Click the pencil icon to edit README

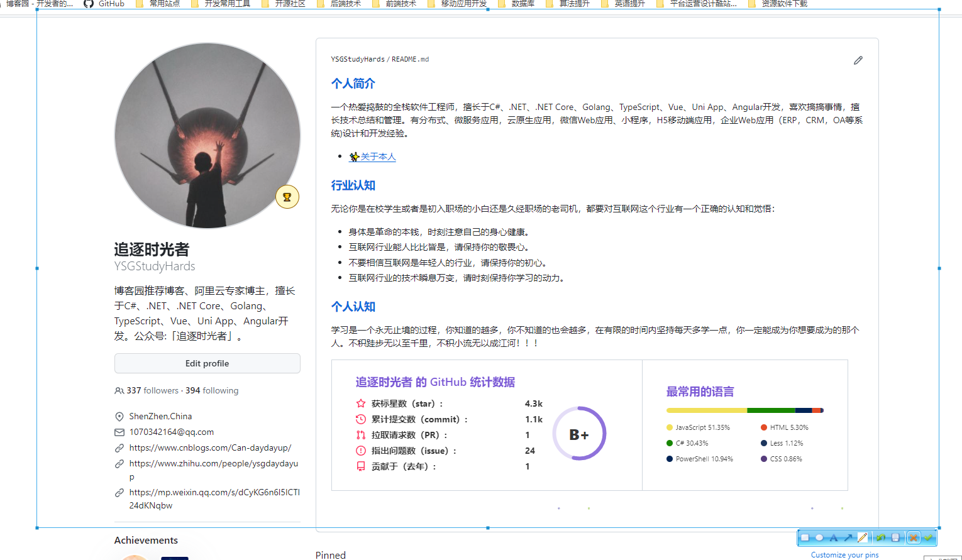(858, 60)
